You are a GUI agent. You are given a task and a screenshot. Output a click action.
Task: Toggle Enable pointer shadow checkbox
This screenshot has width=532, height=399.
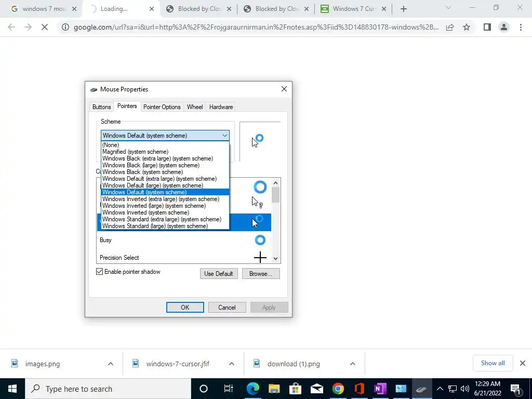(x=99, y=271)
